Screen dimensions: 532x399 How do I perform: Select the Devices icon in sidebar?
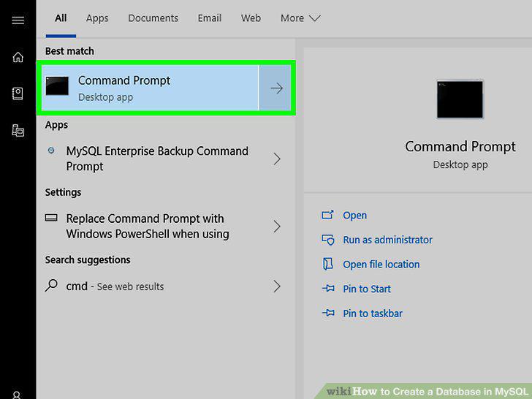coord(18,131)
